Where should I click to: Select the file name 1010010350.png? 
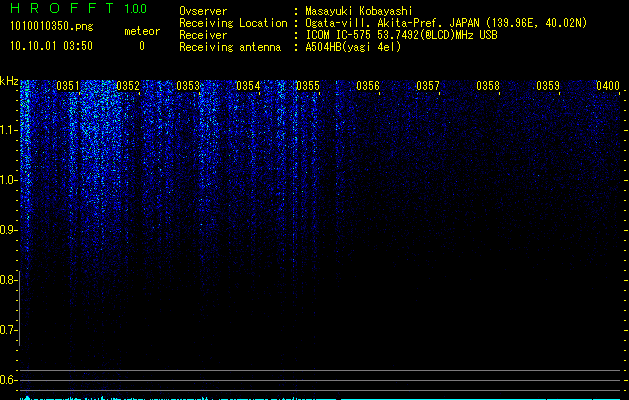52,26
